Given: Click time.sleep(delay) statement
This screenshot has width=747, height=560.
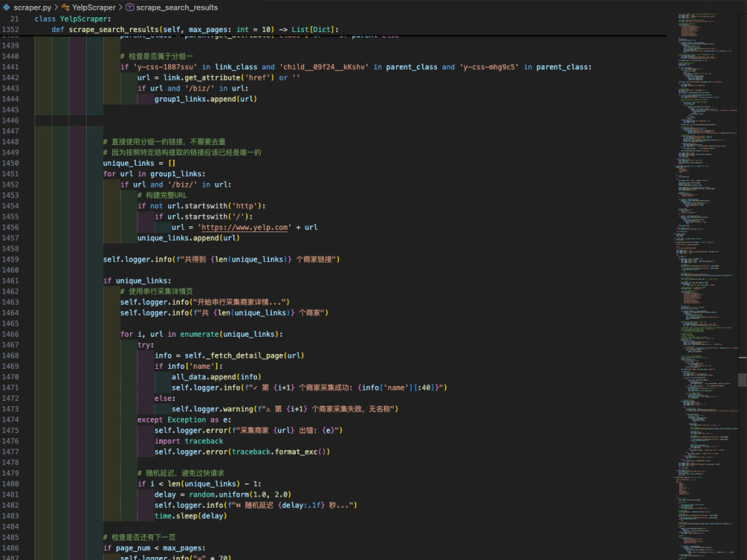Looking at the screenshot, I should click(x=190, y=516).
